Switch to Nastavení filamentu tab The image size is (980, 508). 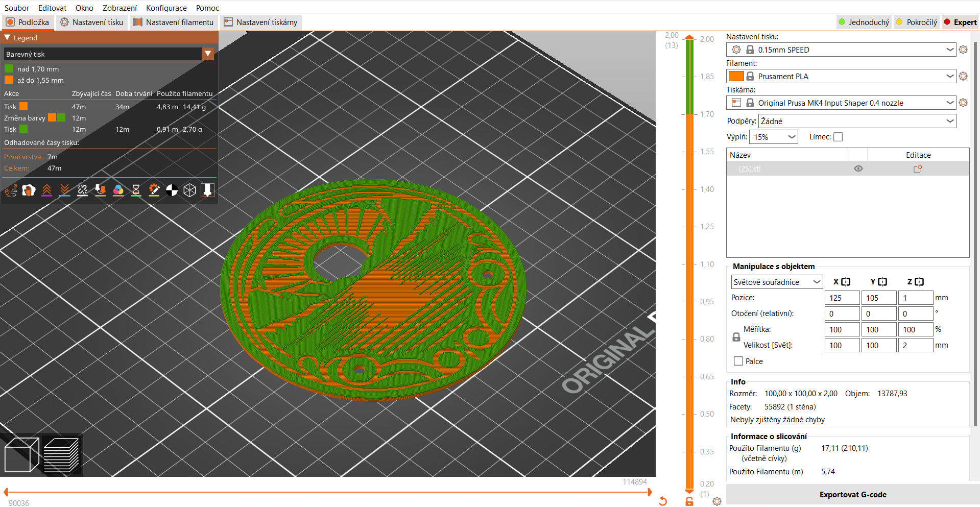(x=174, y=22)
